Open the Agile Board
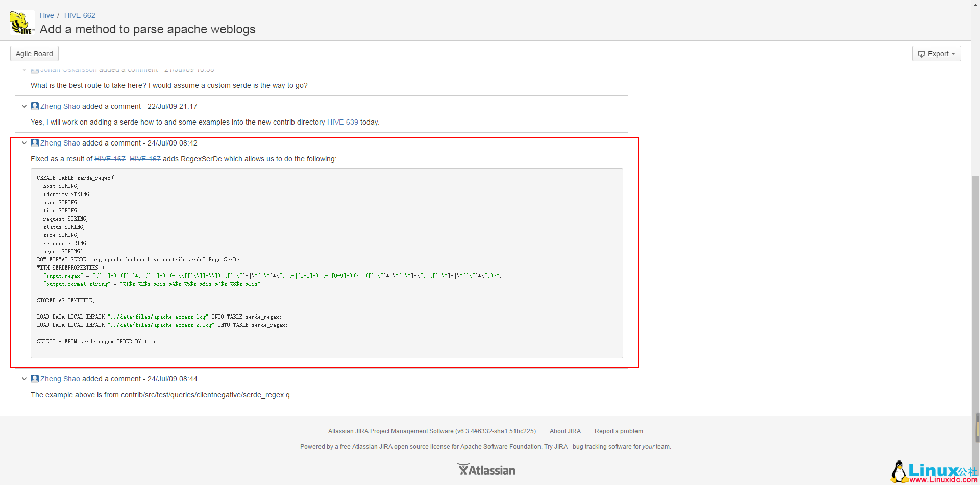This screenshot has height=485, width=980. pos(34,54)
